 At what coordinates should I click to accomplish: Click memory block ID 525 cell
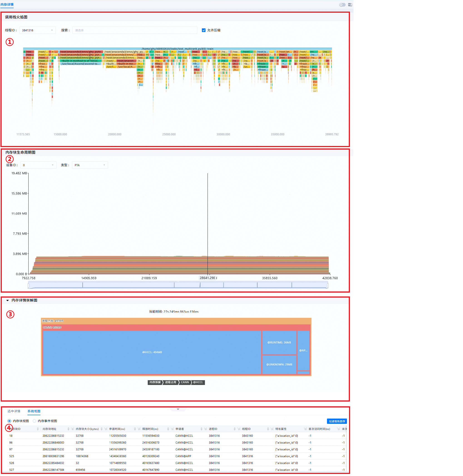click(12, 456)
